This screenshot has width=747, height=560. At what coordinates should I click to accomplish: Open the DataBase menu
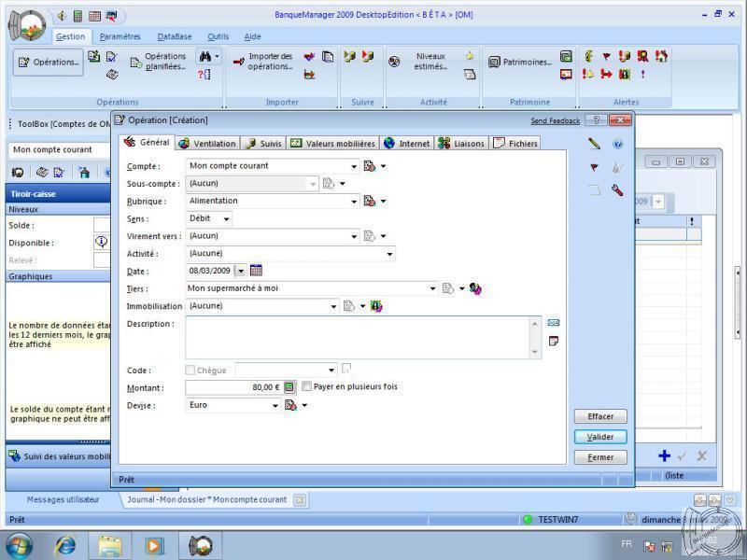[175, 36]
